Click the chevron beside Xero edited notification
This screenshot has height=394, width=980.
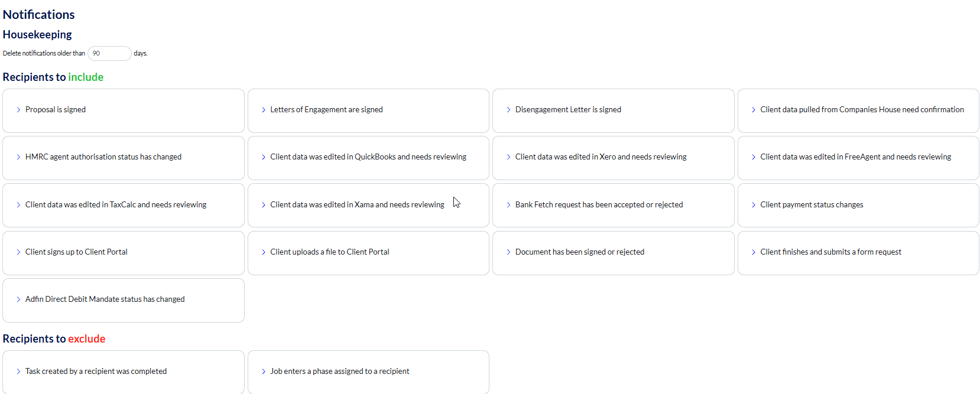tap(509, 157)
